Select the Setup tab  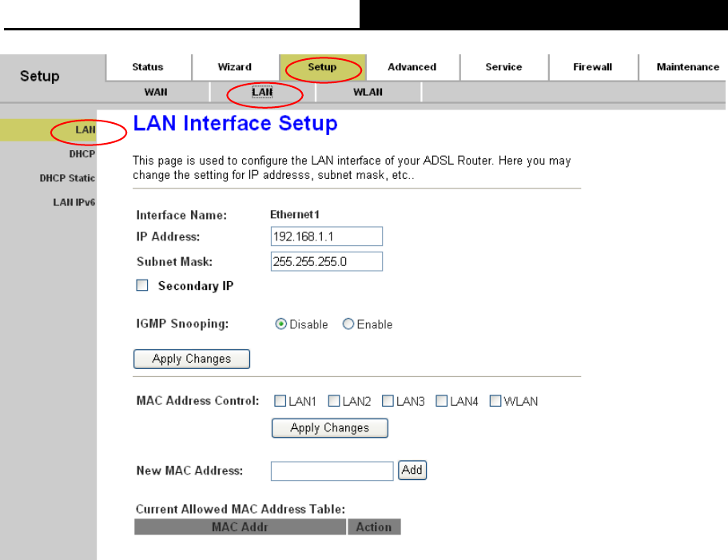322,67
